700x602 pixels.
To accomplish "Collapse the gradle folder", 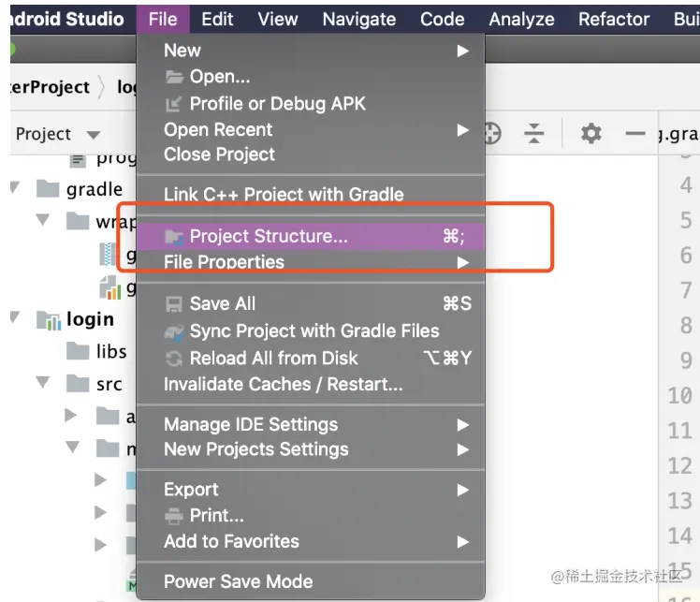I will [15, 187].
